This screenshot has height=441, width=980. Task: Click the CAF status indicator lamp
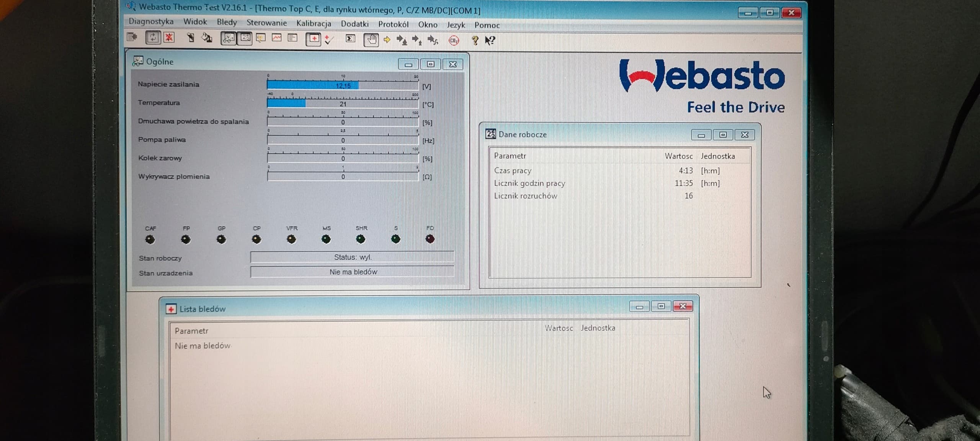150,239
